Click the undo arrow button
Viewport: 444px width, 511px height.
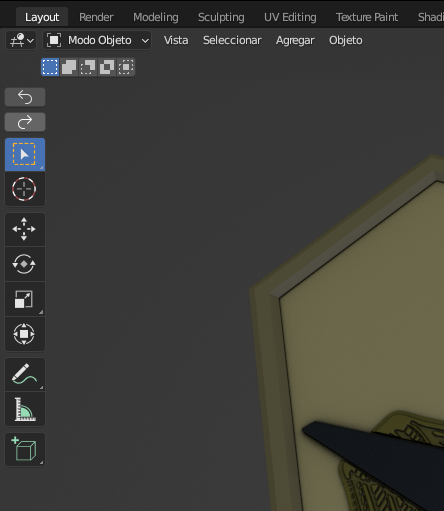coord(25,97)
